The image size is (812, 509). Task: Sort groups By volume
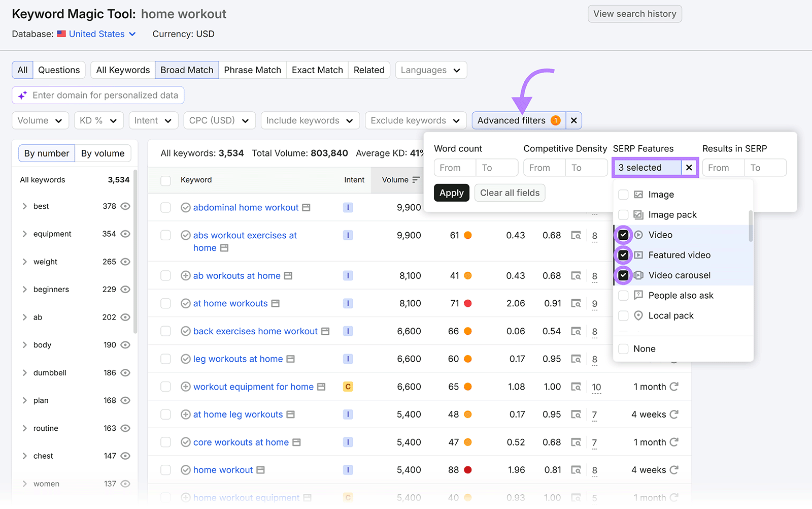point(103,153)
